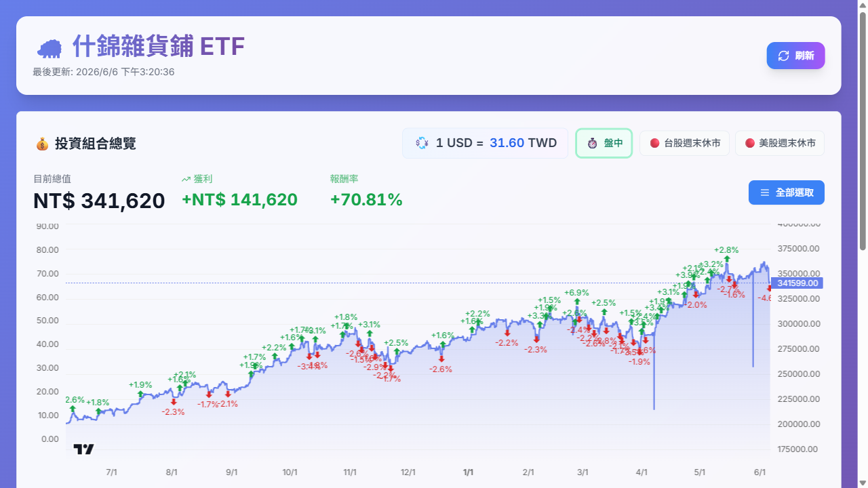Click the green arrow under +1.9% near July
Screen dimensions: 868x488
point(140,394)
